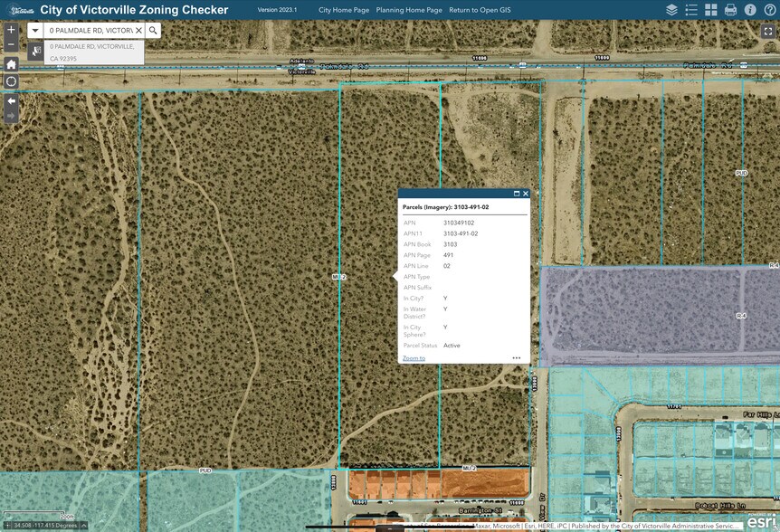The width and height of the screenshot is (780, 532).
Task: Open the Basemap Gallery
Action: (711, 10)
